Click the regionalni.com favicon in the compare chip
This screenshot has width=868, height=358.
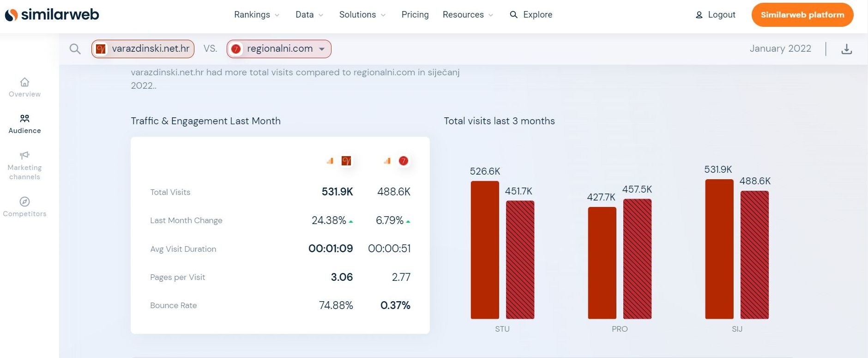point(236,49)
